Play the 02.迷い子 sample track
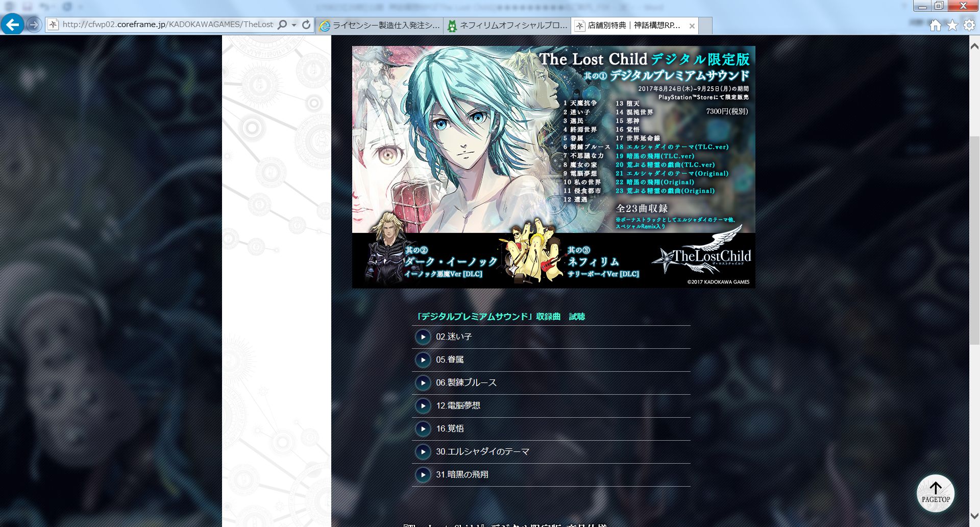Viewport: 980px width, 527px height. [423, 337]
